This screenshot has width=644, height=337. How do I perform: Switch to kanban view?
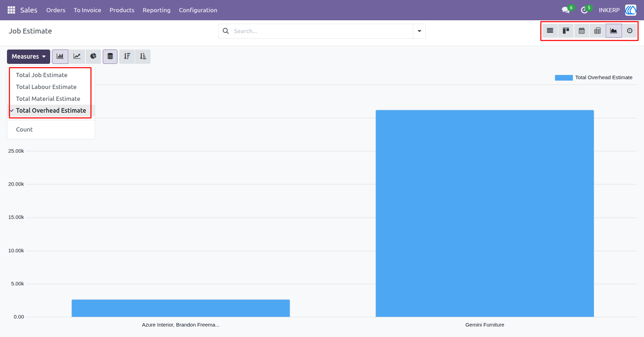pos(566,31)
